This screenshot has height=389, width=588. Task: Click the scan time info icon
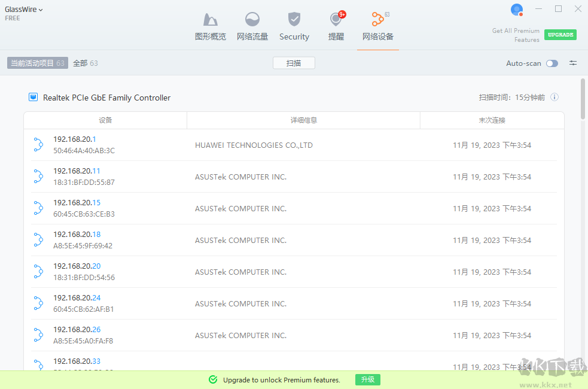(555, 98)
